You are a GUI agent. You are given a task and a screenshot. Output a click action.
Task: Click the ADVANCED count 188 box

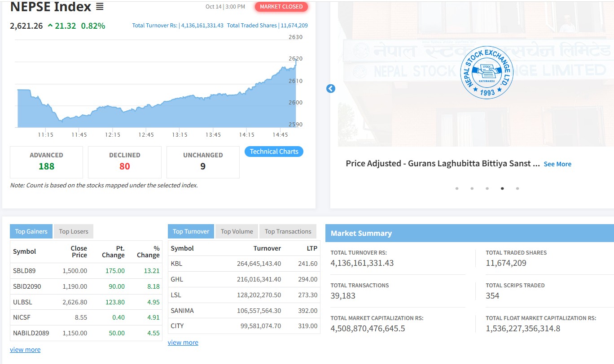pyautogui.click(x=46, y=162)
